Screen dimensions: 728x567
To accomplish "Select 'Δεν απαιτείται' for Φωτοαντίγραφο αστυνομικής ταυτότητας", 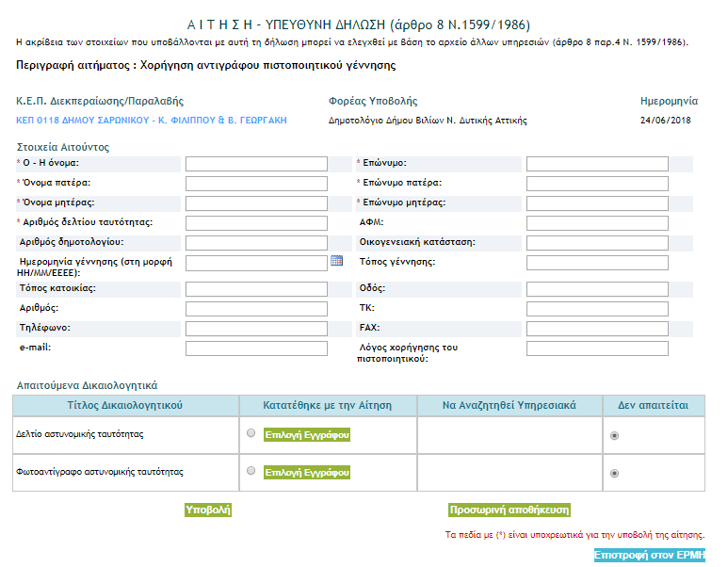I will coord(615,473).
